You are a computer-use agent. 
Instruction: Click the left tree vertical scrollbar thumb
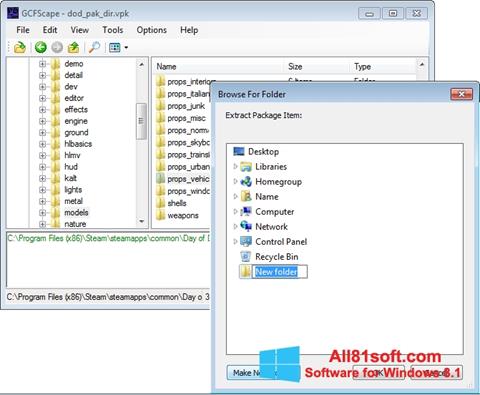point(141,121)
